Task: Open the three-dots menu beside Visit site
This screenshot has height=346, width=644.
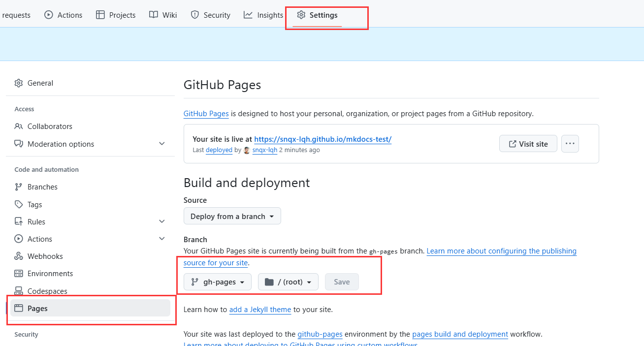Action: point(570,144)
